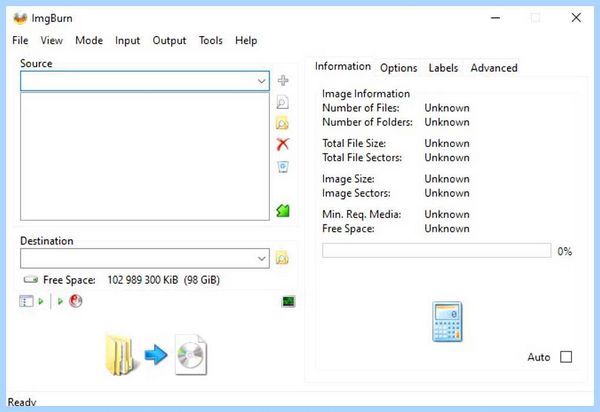Click the browse for folder icon beside Source
The height and width of the screenshot is (412, 600).
(x=282, y=123)
